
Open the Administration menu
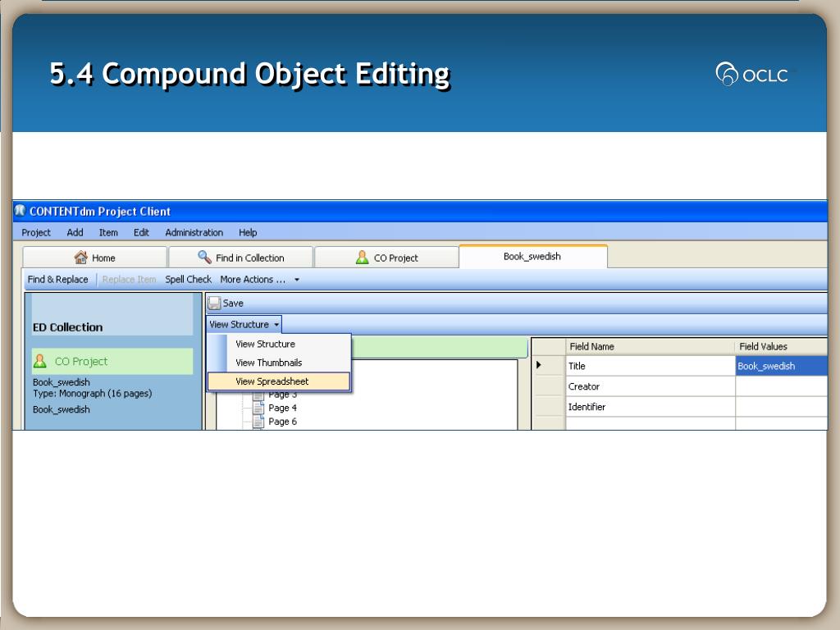click(194, 232)
